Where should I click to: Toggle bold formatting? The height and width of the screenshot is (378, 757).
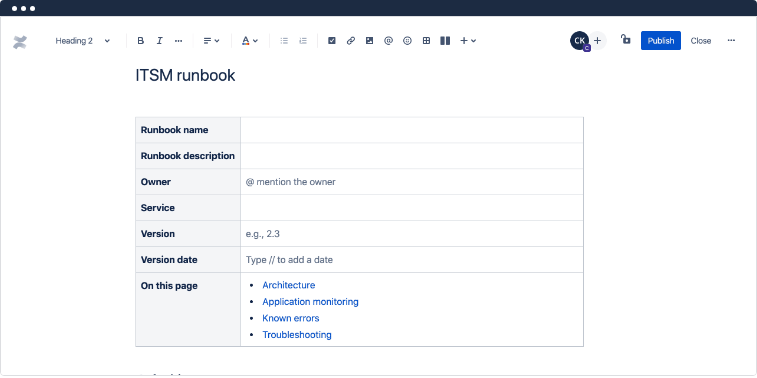(x=140, y=41)
